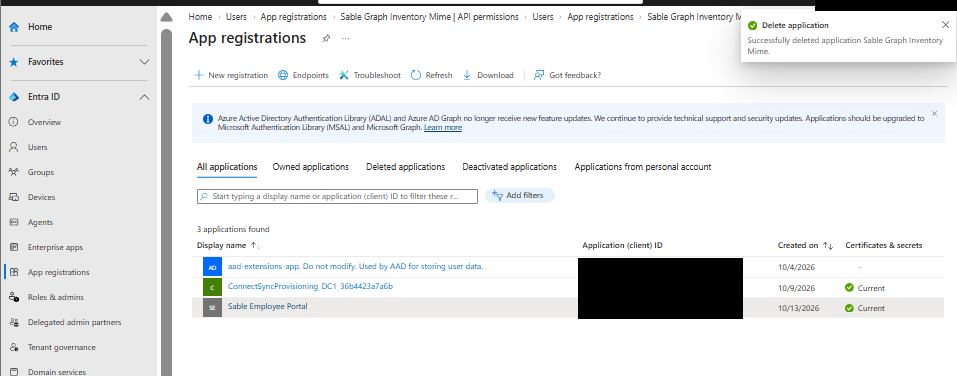The height and width of the screenshot is (376, 957).
Task: Click the Devices icon in sidebar
Action: pyautogui.click(x=13, y=197)
